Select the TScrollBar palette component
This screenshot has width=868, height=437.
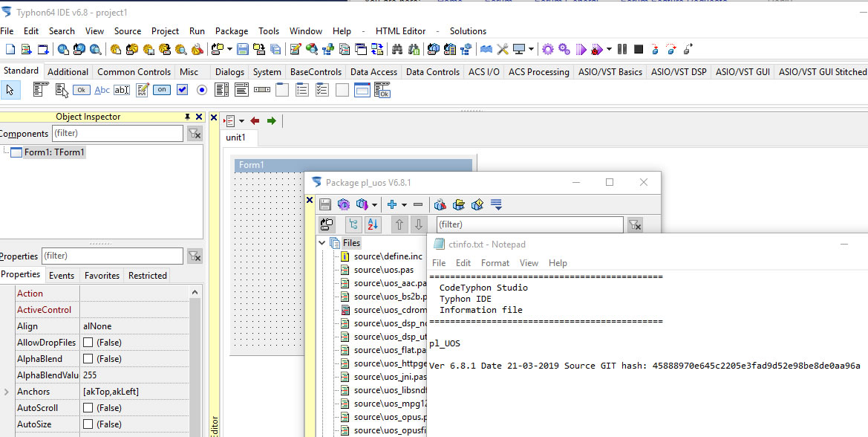pyautogui.click(x=262, y=90)
